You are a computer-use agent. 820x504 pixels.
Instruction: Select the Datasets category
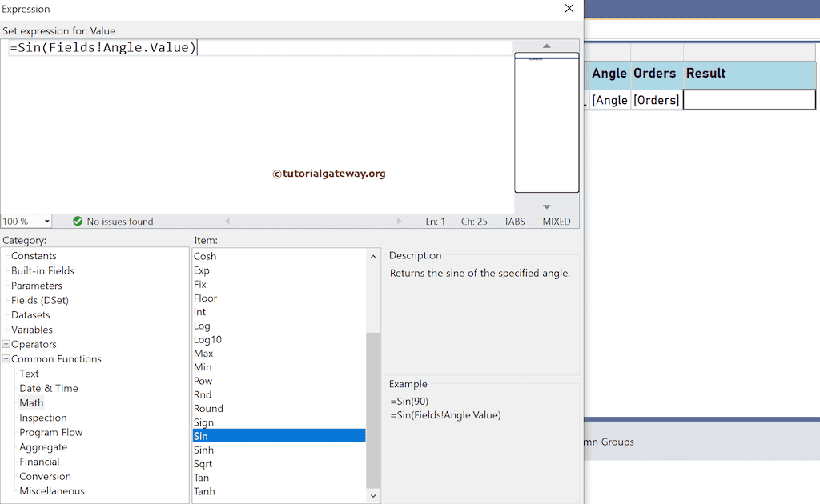[31, 315]
